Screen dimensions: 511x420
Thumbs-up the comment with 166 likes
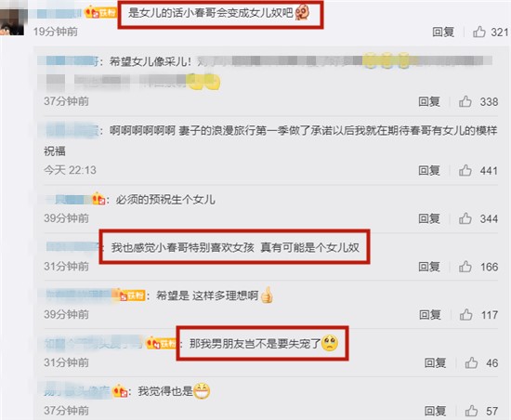tap(465, 267)
